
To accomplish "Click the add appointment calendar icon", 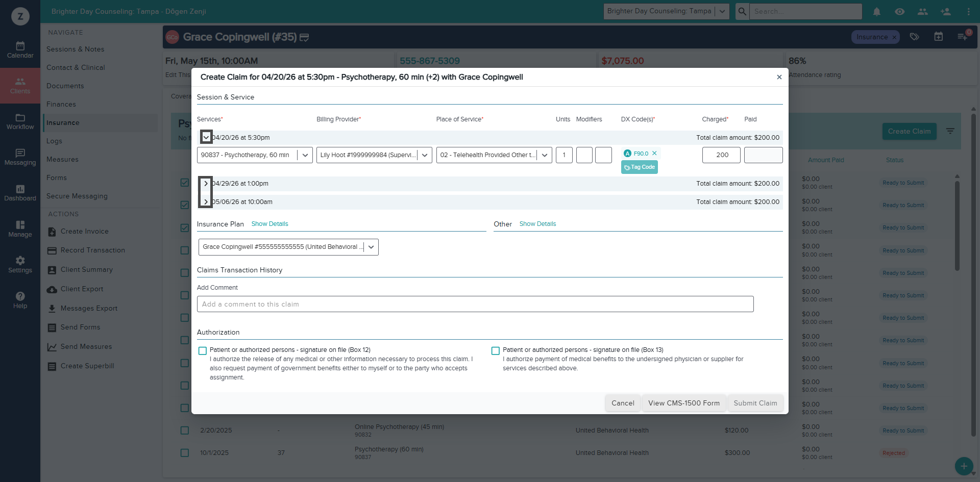I will coord(939,37).
